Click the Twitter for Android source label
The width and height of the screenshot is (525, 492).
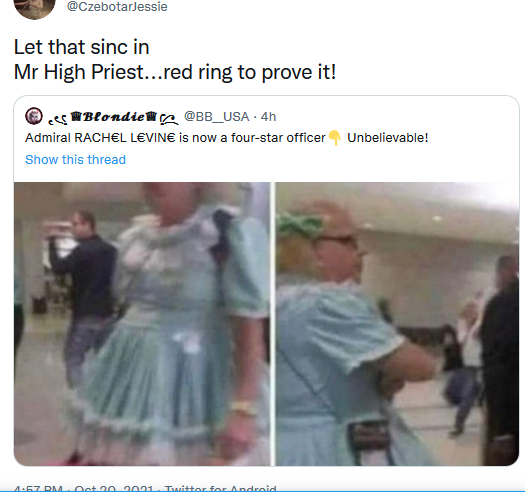pyautogui.click(x=221, y=488)
